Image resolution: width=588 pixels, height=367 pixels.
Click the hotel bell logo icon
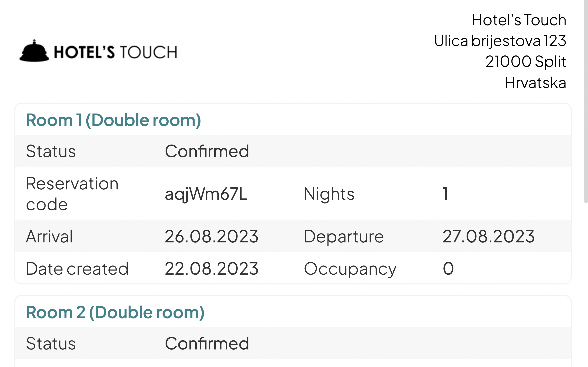(x=34, y=51)
